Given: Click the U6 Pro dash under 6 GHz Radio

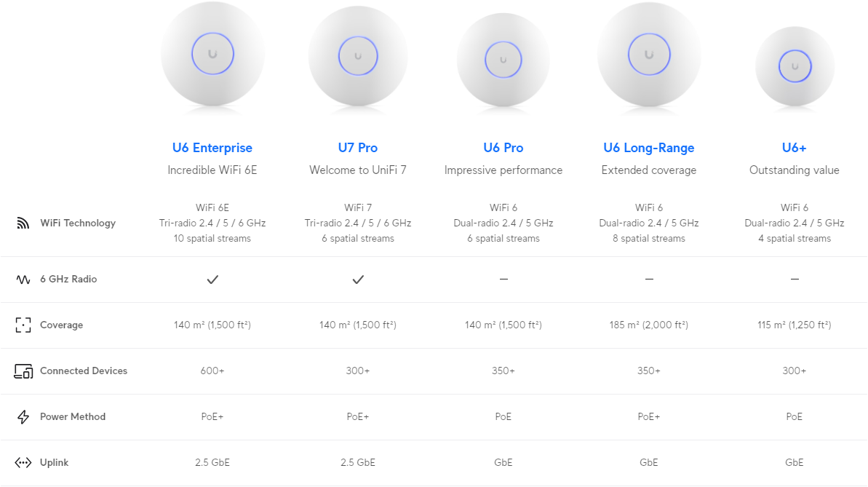Looking at the screenshot, I should coord(503,280).
